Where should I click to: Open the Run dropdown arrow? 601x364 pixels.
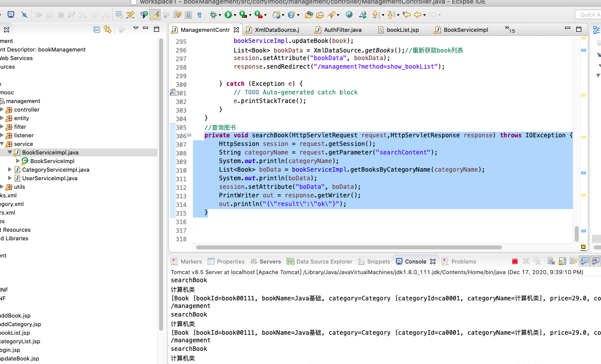[234, 15]
